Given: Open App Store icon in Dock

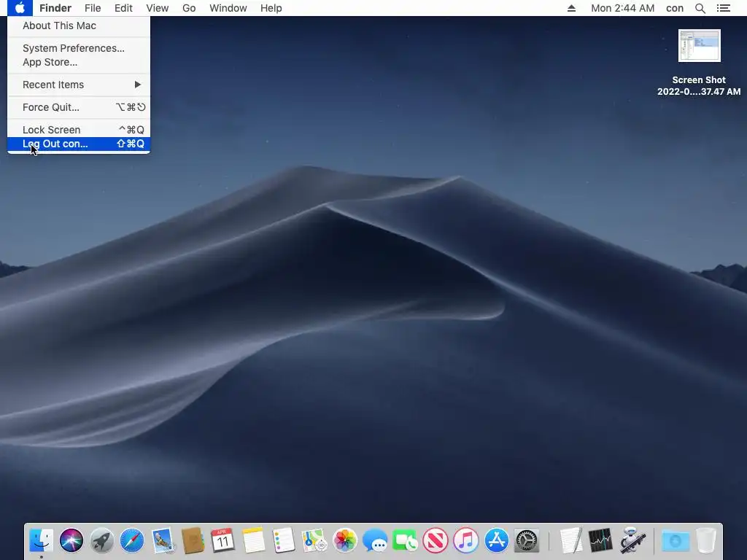Looking at the screenshot, I should (496, 540).
